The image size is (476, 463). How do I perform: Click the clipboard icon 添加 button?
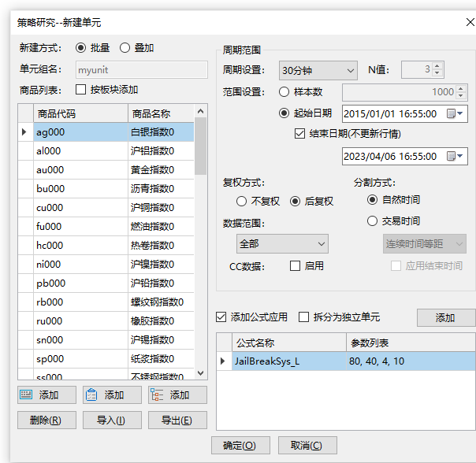(112, 395)
